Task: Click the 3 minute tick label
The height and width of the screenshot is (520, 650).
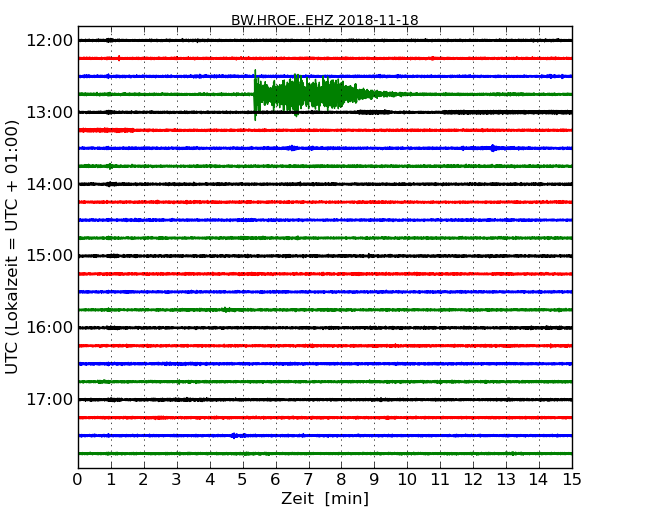Action: pos(177,480)
